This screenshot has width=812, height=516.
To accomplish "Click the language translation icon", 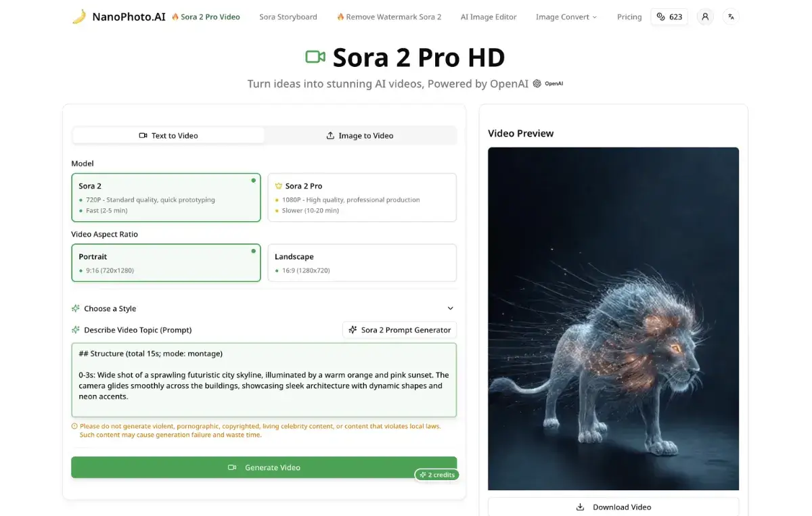I will pyautogui.click(x=731, y=17).
